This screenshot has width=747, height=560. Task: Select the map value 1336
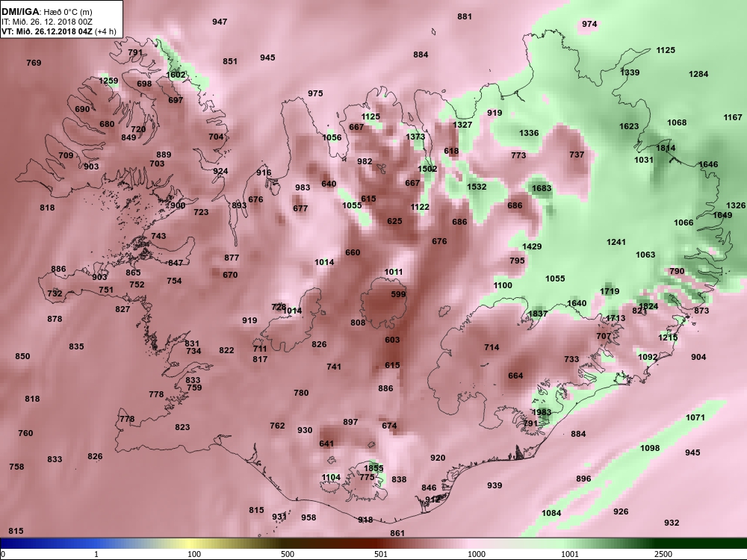tap(529, 133)
